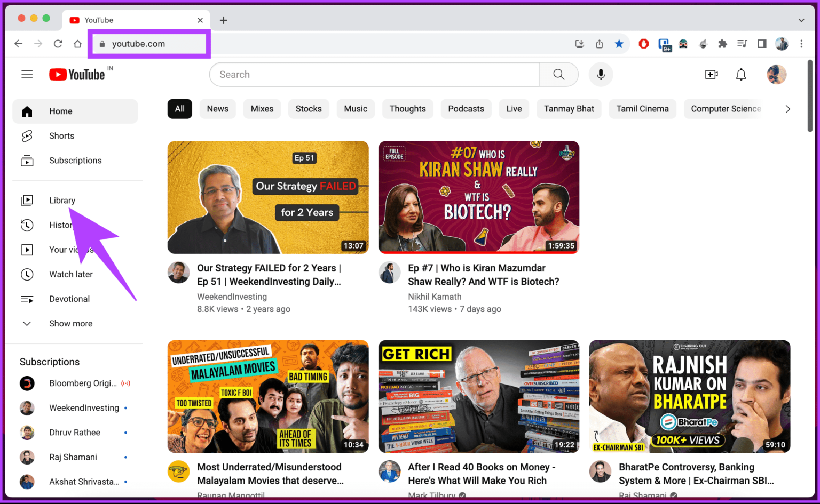Open the Create video icon
Viewport: 820px width, 504px height.
pyautogui.click(x=711, y=75)
